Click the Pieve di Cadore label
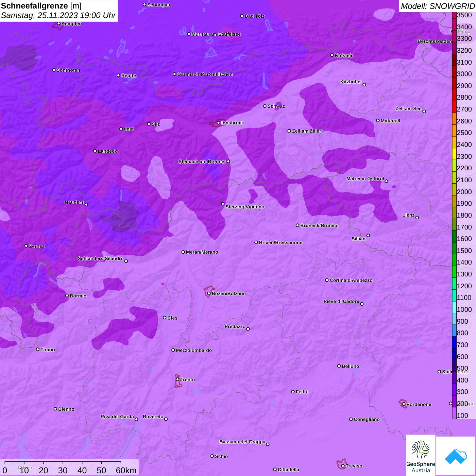The height and width of the screenshot is (476, 476). [341, 301]
